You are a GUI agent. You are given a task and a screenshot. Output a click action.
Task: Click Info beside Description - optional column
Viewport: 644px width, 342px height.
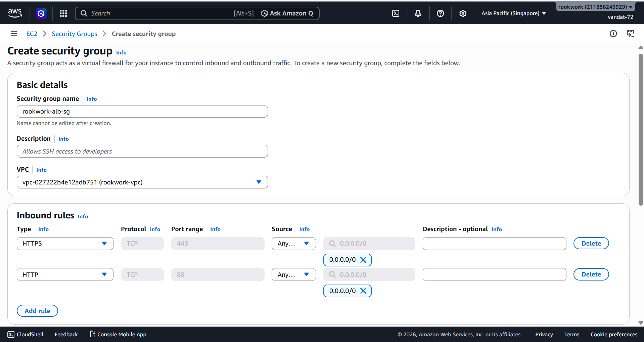click(497, 229)
